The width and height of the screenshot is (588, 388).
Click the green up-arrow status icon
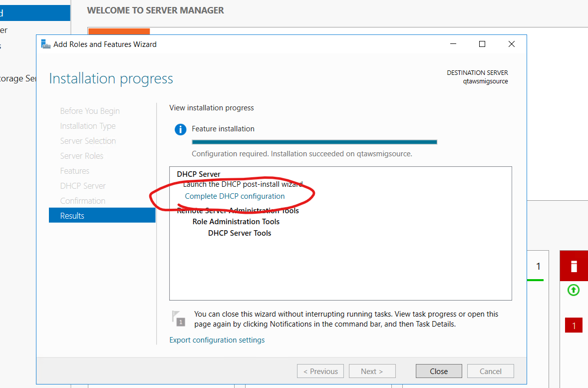(x=574, y=290)
